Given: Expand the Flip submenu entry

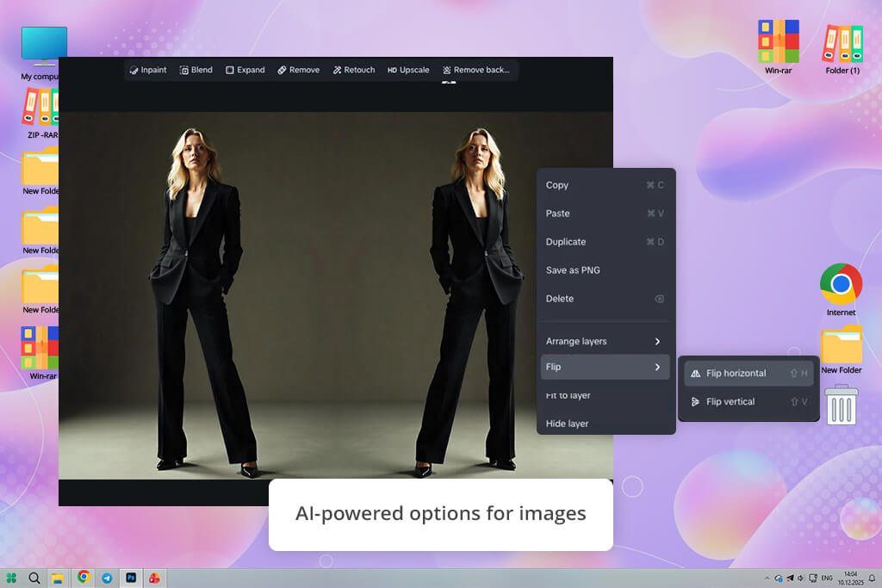Looking at the screenshot, I should click(605, 367).
